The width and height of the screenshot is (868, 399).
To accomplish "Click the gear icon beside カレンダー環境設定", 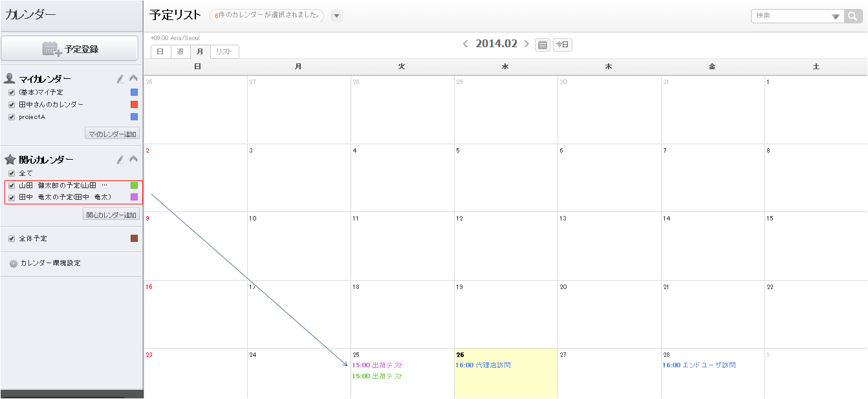I will point(13,264).
